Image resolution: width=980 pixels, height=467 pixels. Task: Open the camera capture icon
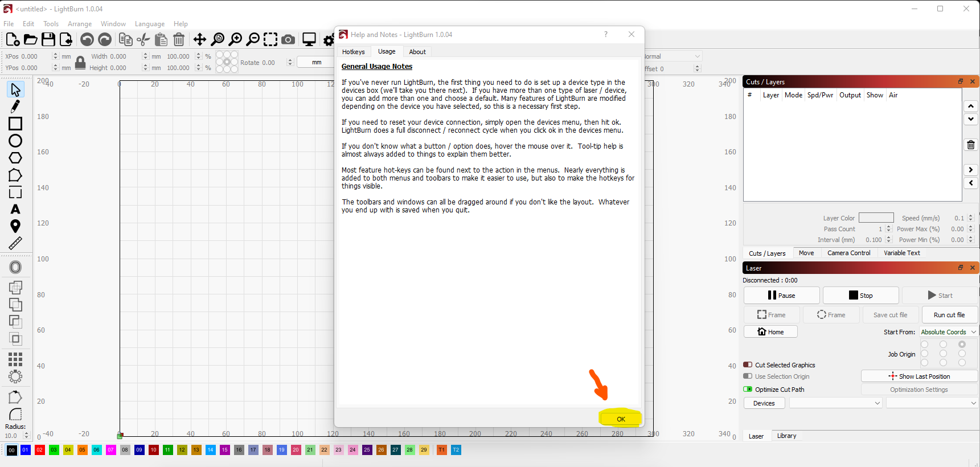(289, 39)
